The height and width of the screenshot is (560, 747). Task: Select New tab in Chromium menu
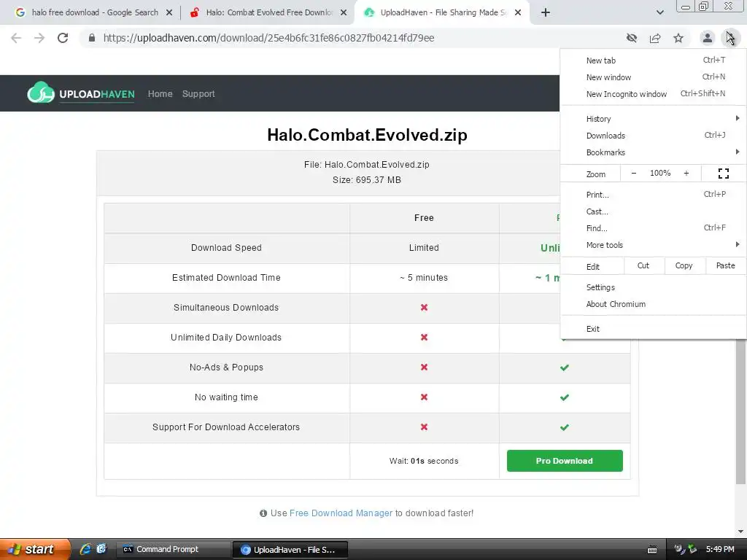click(653, 61)
